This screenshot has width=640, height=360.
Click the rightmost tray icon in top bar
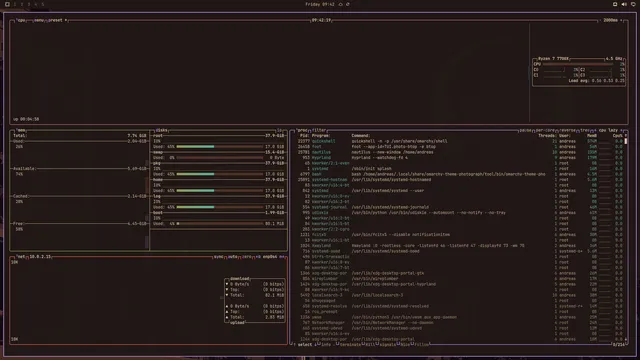pyautogui.click(x=633, y=4)
